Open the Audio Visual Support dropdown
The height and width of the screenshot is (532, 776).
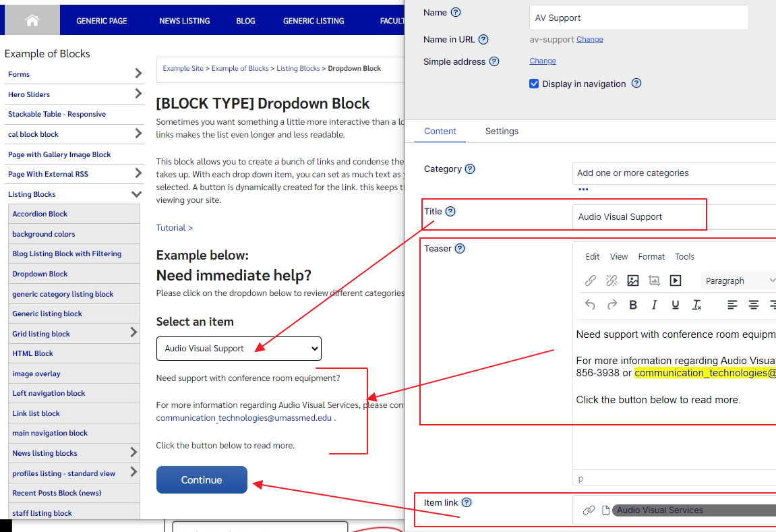coord(239,349)
